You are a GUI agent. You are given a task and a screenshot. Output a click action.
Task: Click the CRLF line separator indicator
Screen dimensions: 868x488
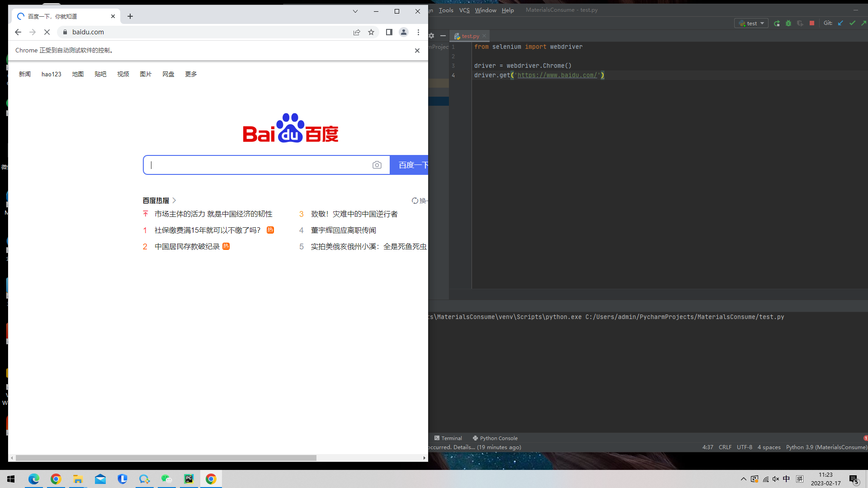click(x=725, y=447)
